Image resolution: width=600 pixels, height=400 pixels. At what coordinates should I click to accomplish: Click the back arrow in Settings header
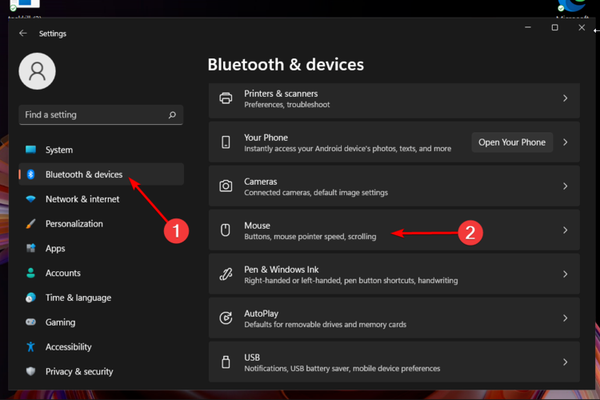tap(23, 33)
